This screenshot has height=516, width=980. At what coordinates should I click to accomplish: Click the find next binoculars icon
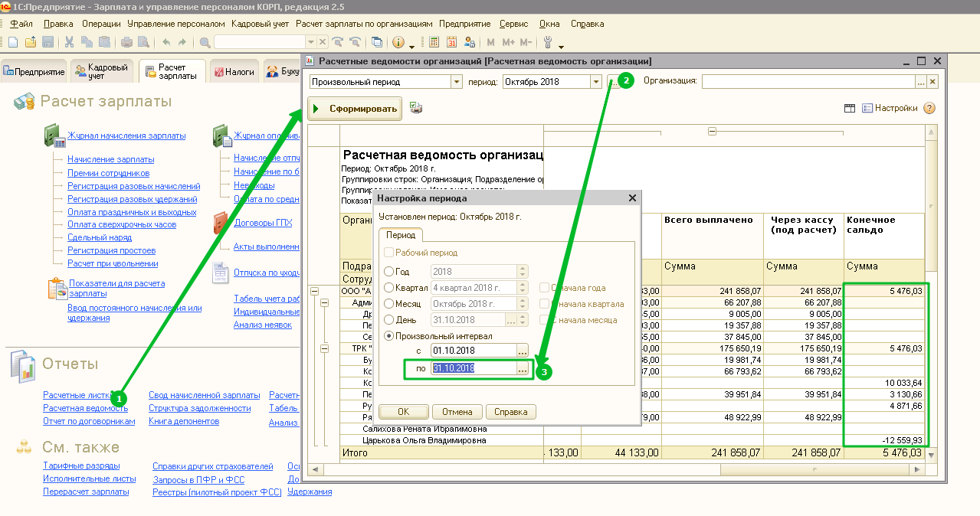point(337,41)
